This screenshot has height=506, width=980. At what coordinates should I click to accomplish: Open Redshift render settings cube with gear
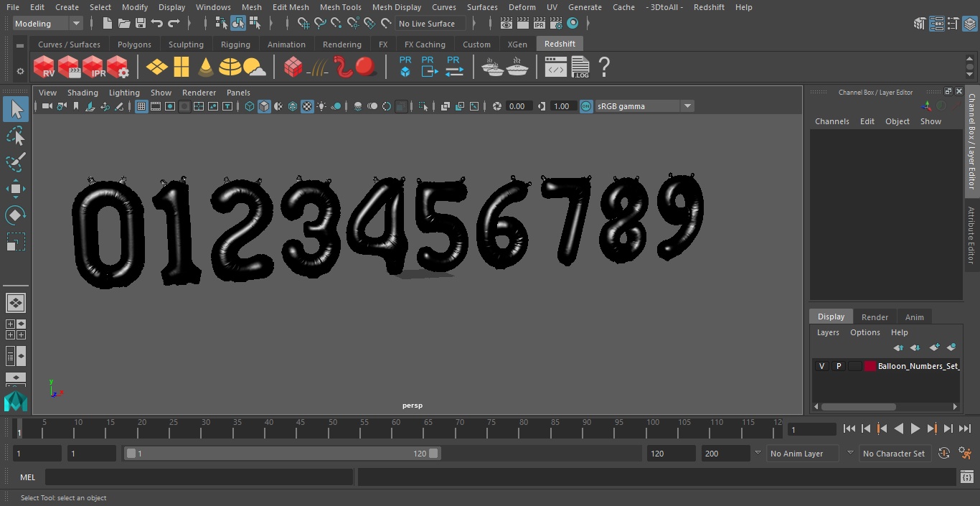coord(118,67)
